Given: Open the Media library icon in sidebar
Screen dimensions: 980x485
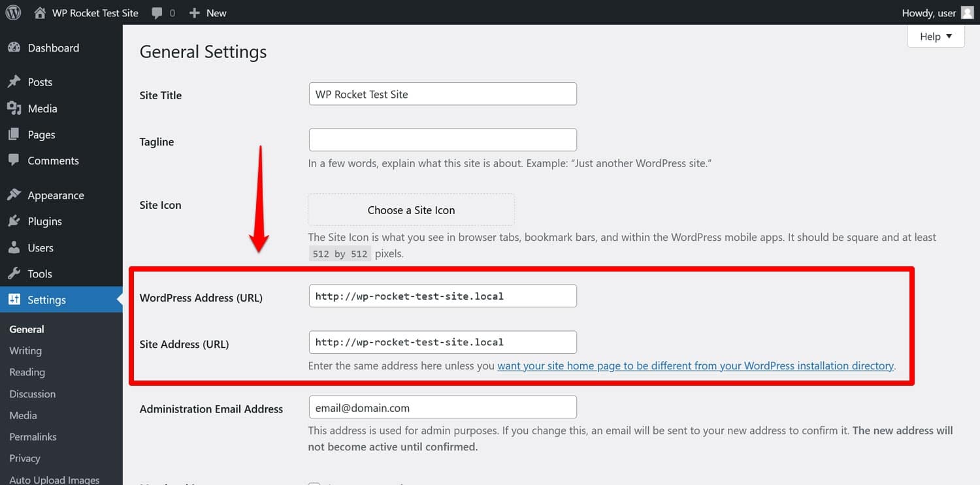Looking at the screenshot, I should [14, 108].
